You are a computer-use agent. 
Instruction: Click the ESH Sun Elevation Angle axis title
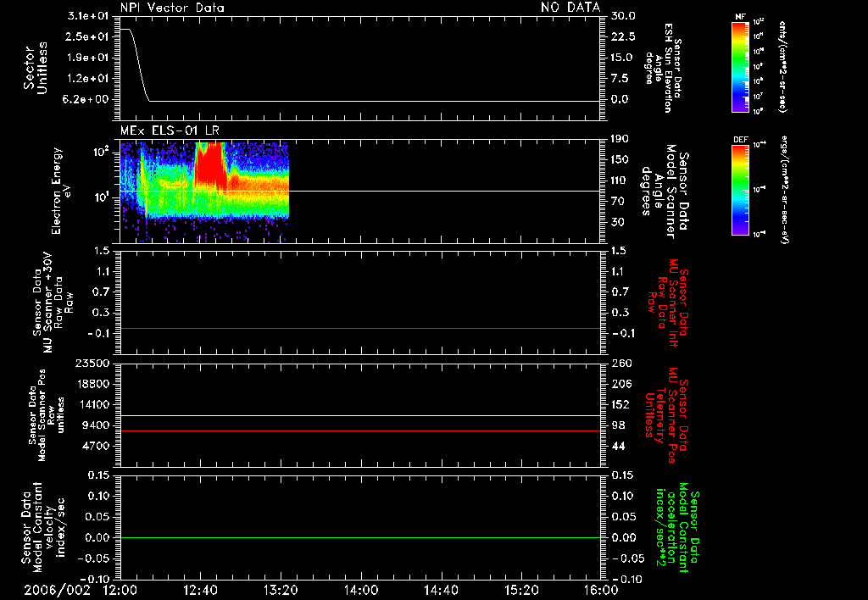tap(663, 68)
